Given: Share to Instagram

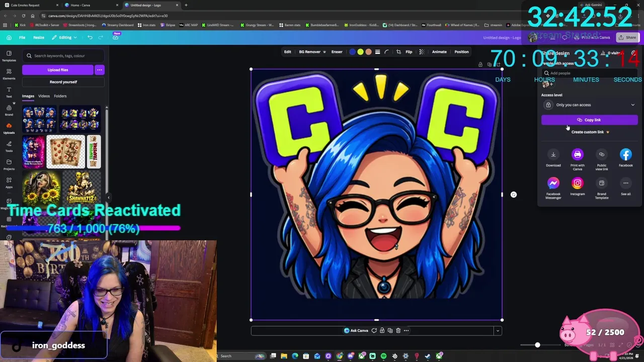Looking at the screenshot, I should [577, 187].
